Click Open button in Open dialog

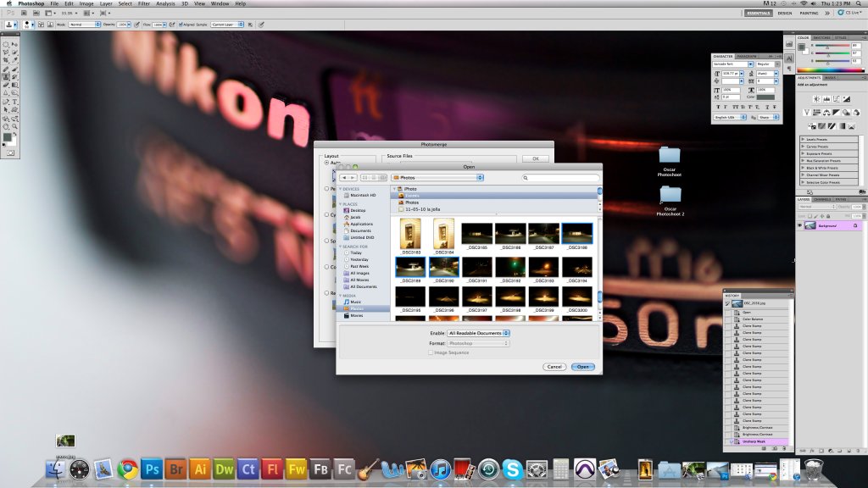[583, 367]
